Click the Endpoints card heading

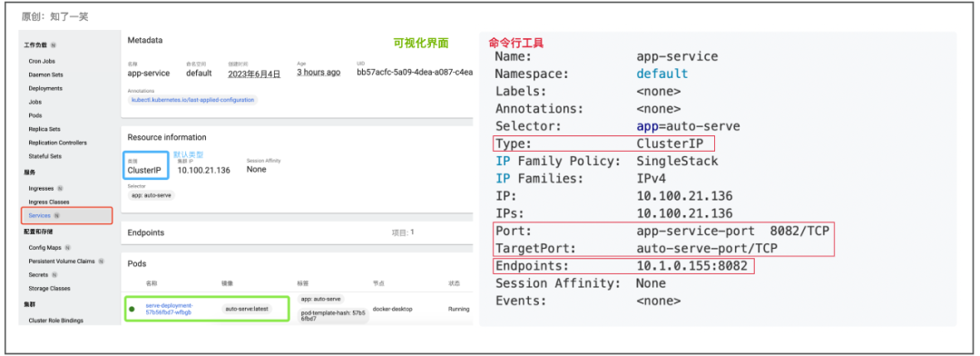145,232
